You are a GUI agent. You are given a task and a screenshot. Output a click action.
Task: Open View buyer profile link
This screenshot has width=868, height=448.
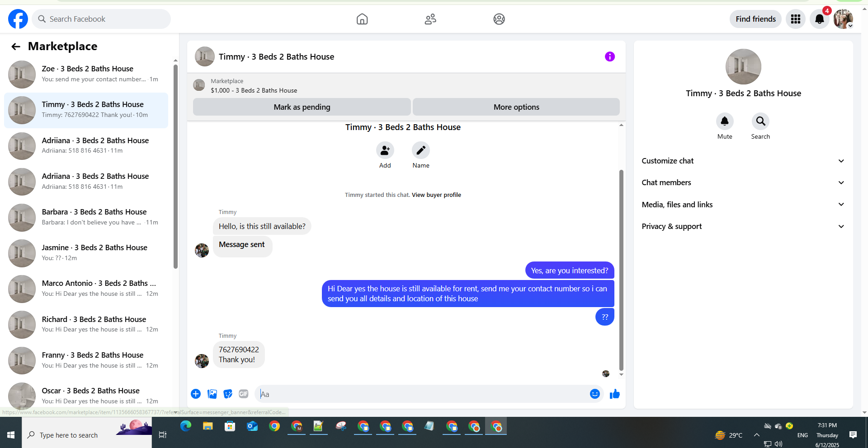click(x=436, y=195)
